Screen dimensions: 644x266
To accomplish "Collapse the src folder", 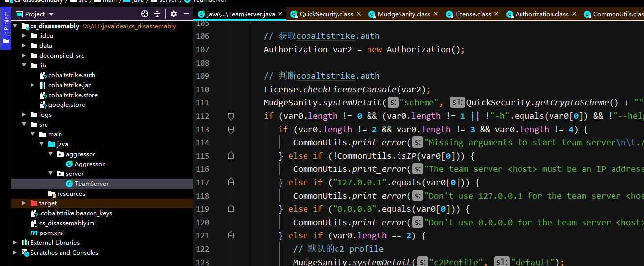I will (24, 125).
